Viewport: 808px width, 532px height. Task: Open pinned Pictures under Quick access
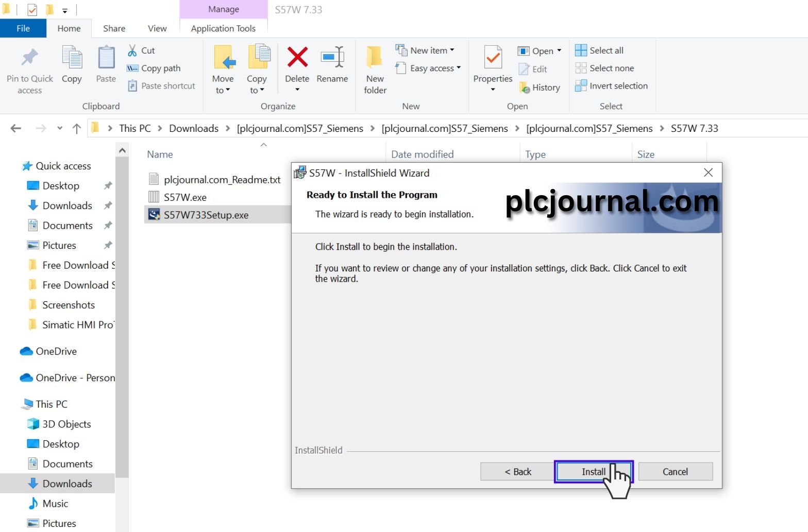(59, 245)
